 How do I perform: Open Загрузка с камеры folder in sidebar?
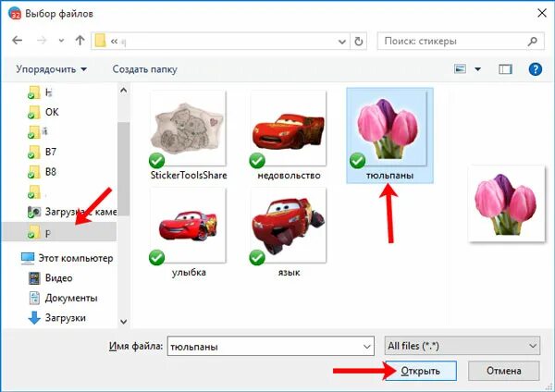pos(72,212)
